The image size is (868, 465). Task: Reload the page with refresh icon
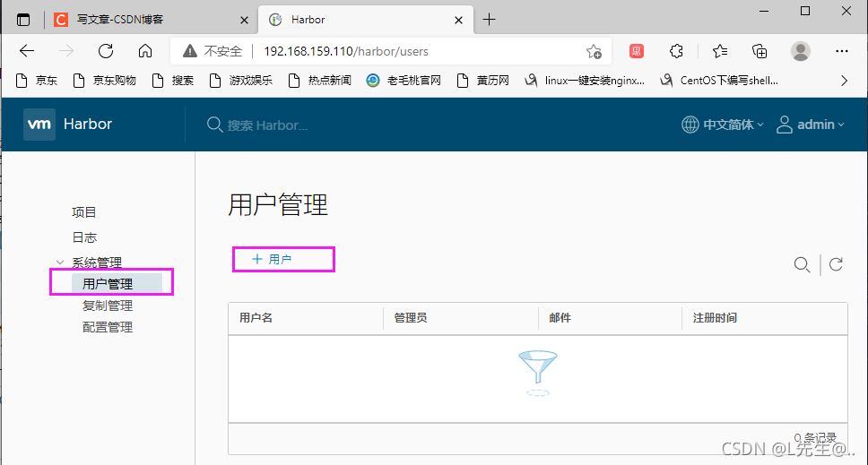(106, 51)
